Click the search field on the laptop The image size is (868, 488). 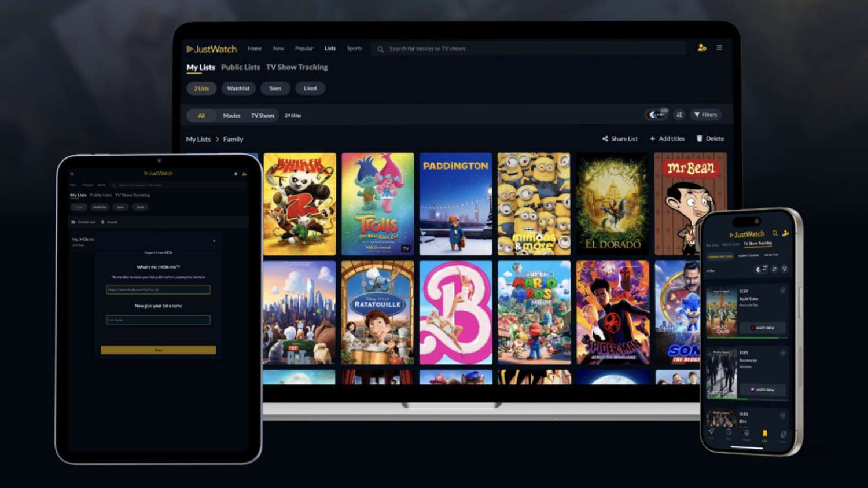point(529,49)
